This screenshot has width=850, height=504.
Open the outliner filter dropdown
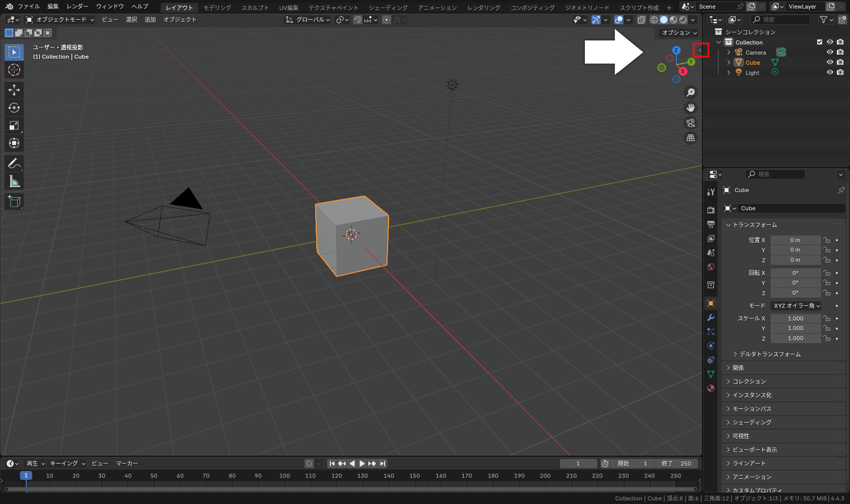pos(826,20)
